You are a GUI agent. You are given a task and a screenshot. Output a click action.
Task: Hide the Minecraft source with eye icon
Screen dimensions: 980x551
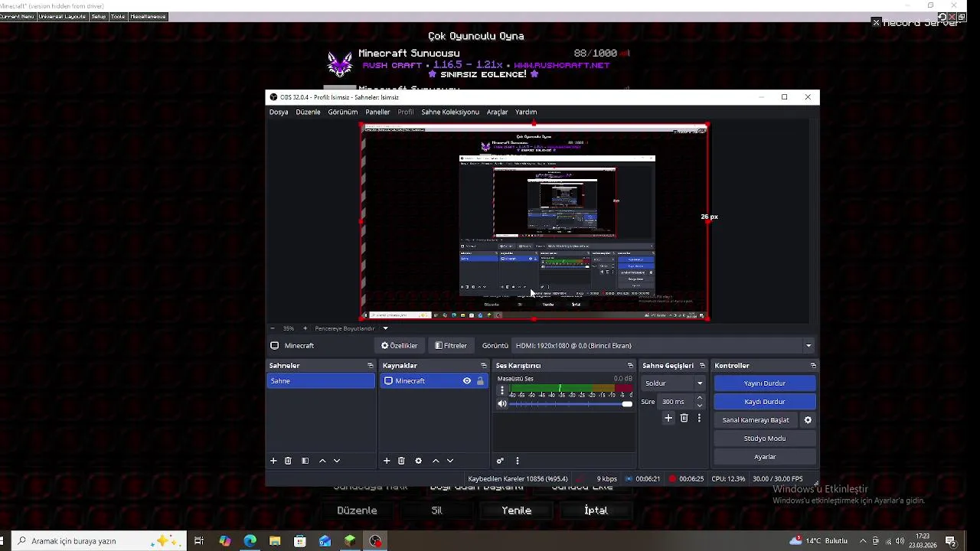tap(467, 381)
